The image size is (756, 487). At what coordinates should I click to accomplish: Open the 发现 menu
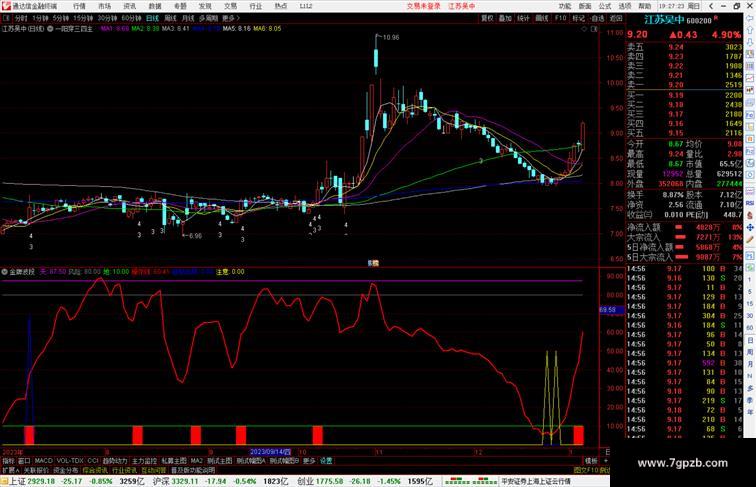pos(205,6)
